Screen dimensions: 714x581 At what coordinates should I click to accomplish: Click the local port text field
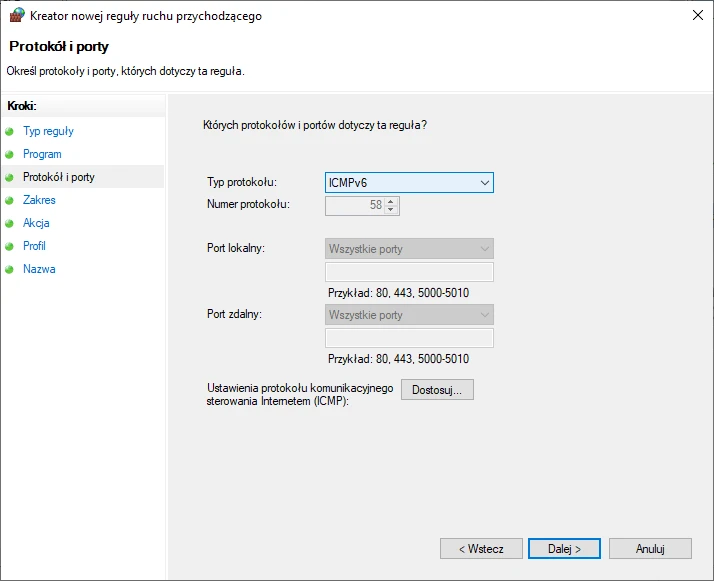coord(409,272)
